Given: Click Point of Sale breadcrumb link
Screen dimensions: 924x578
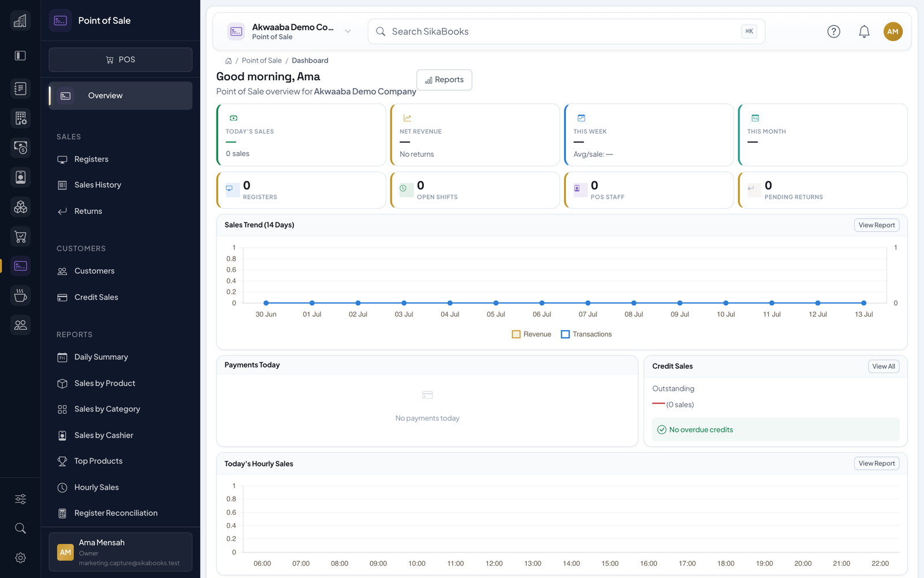Looking at the screenshot, I should [x=262, y=61].
